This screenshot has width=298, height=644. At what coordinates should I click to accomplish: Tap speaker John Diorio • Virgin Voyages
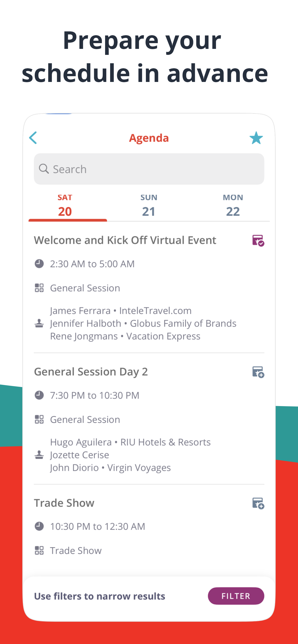(110, 468)
